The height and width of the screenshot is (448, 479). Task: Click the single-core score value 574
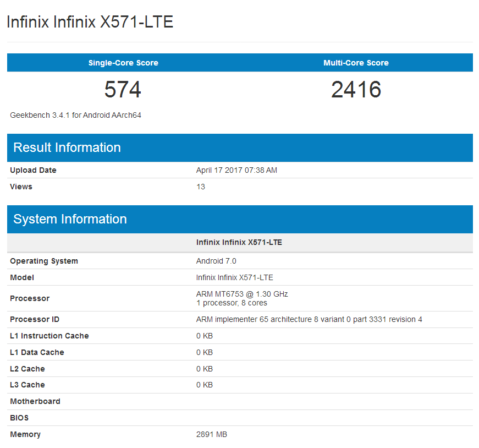[x=123, y=89]
